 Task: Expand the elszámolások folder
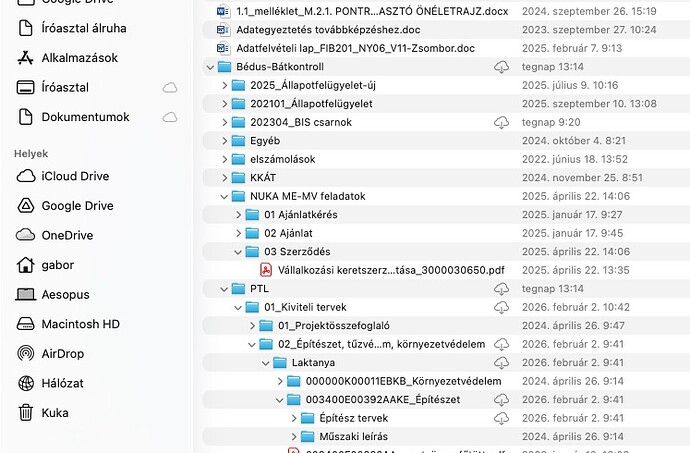pos(225,159)
